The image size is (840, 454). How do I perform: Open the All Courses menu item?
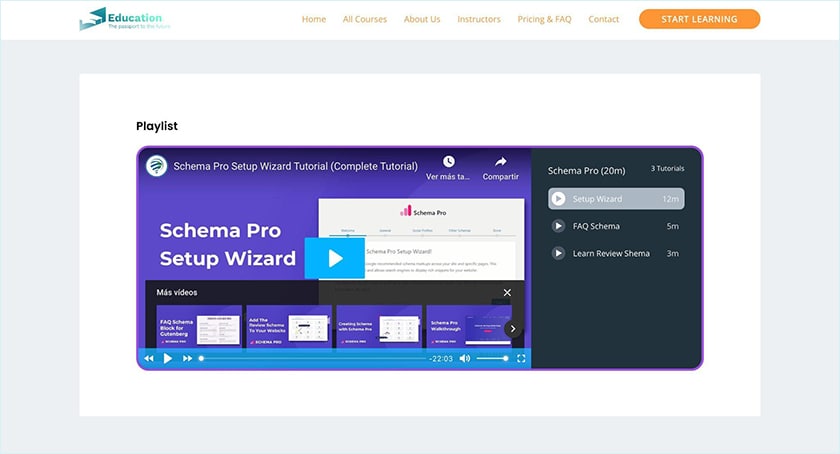(x=365, y=19)
